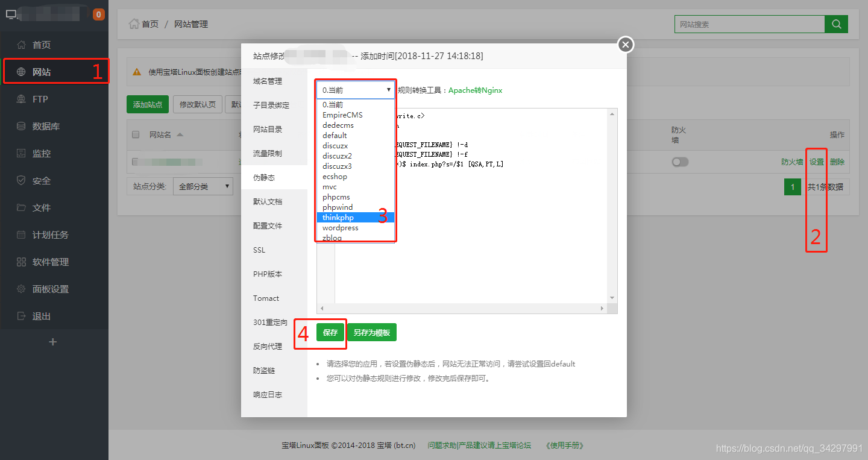Image resolution: width=868 pixels, height=460 pixels.
Task: Open the Apache转Nginx converter link
Action: 475,90
